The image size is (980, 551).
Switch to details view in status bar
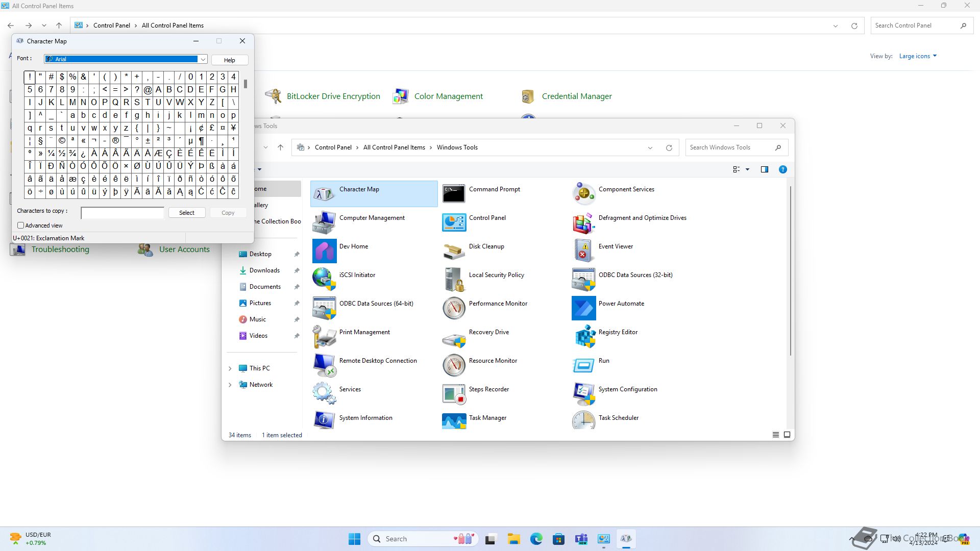coord(776,435)
